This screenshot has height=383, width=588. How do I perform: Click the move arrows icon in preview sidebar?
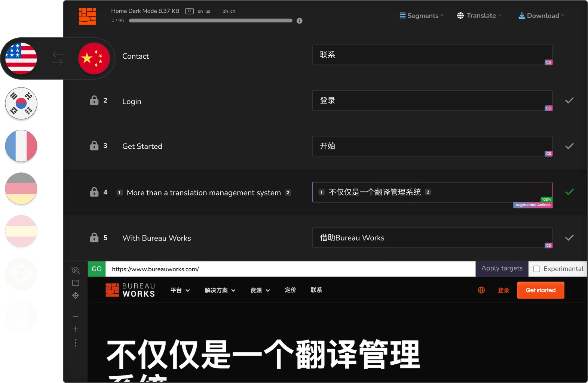point(76,296)
